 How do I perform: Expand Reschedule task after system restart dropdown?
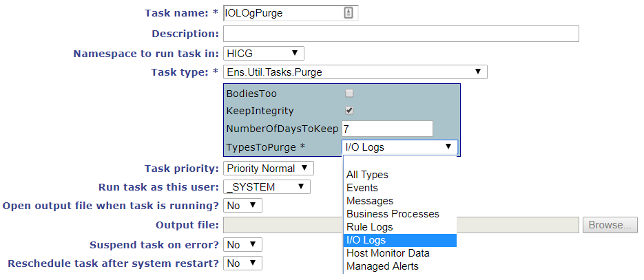243,263
